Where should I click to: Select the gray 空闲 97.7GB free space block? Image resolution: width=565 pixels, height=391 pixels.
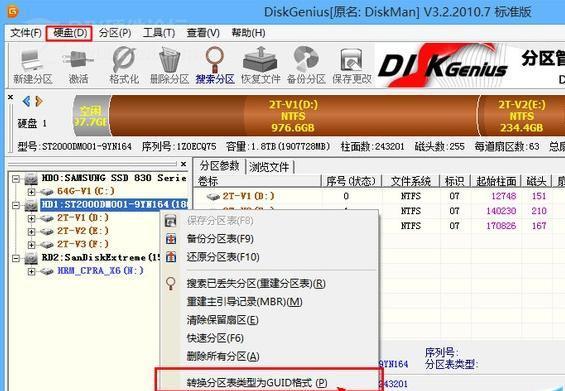[91, 116]
